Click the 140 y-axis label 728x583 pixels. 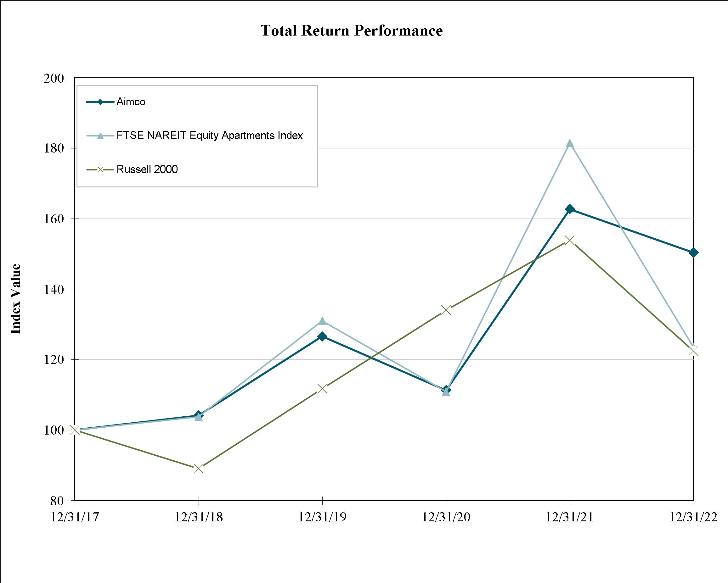click(54, 290)
